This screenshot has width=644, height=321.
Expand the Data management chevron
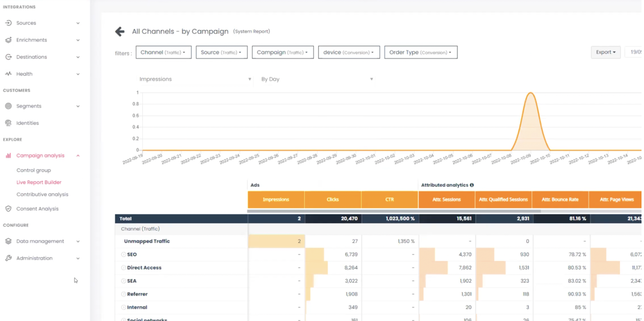click(x=78, y=241)
